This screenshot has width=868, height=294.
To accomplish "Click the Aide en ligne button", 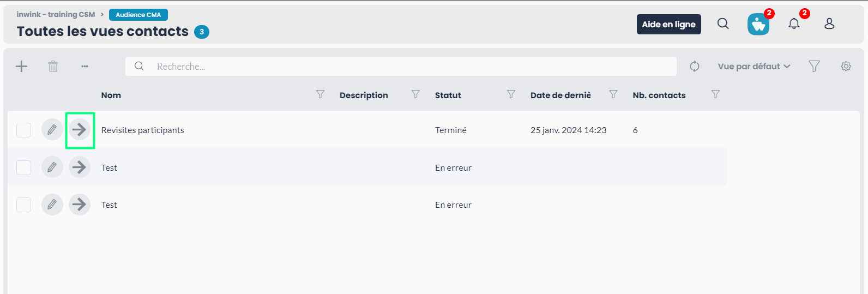I will coord(669,24).
